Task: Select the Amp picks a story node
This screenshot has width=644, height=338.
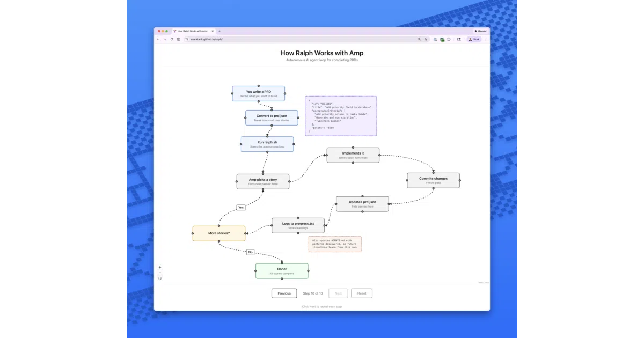Action: click(263, 181)
